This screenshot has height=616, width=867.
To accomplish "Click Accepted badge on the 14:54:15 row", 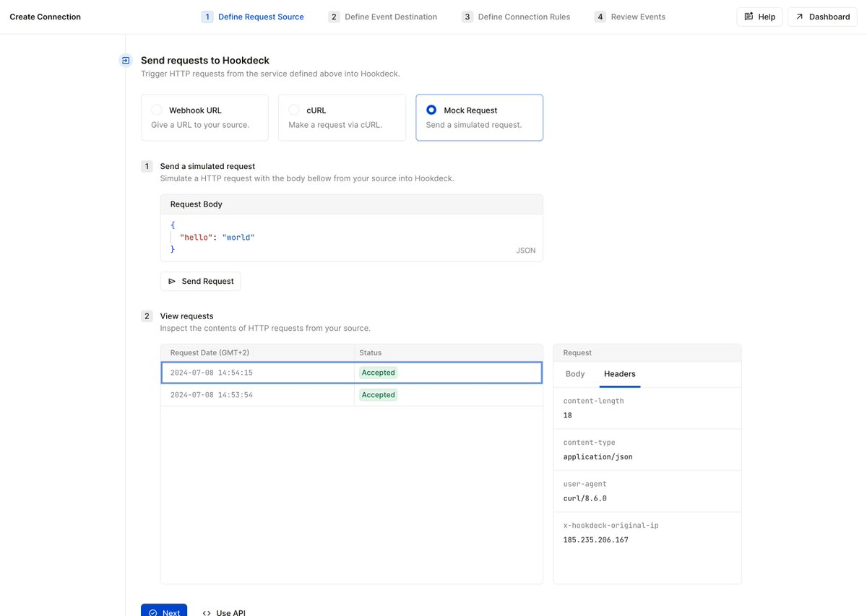I will tap(379, 373).
